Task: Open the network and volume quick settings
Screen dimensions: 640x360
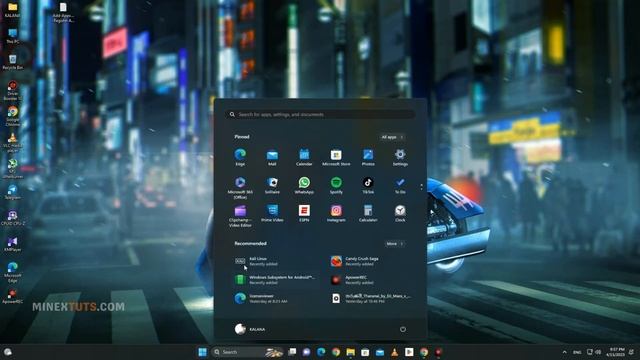Action: pos(594,352)
